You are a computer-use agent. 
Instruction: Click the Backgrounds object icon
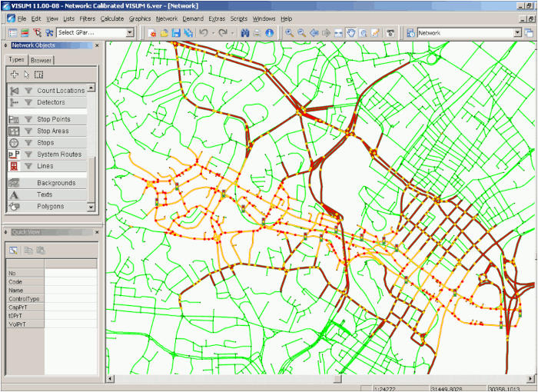tap(14, 183)
